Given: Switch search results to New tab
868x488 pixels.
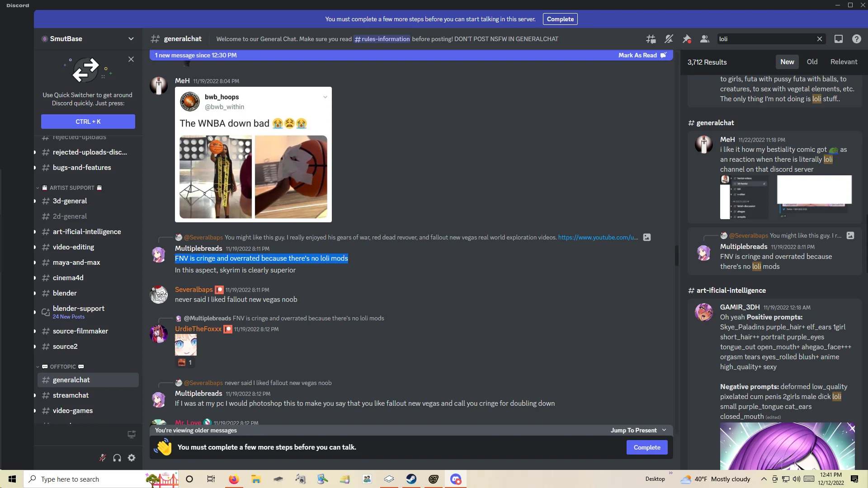Looking at the screenshot, I should (x=787, y=62).
